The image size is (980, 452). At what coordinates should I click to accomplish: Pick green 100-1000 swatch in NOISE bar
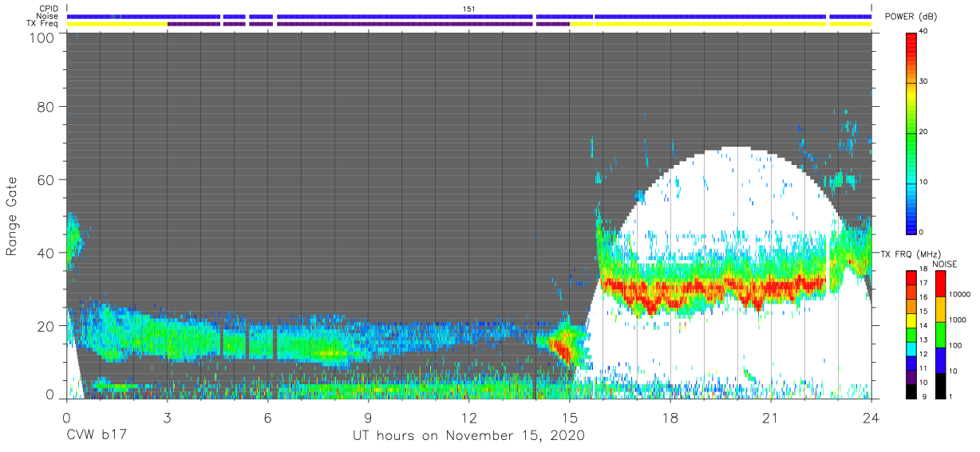[941, 334]
